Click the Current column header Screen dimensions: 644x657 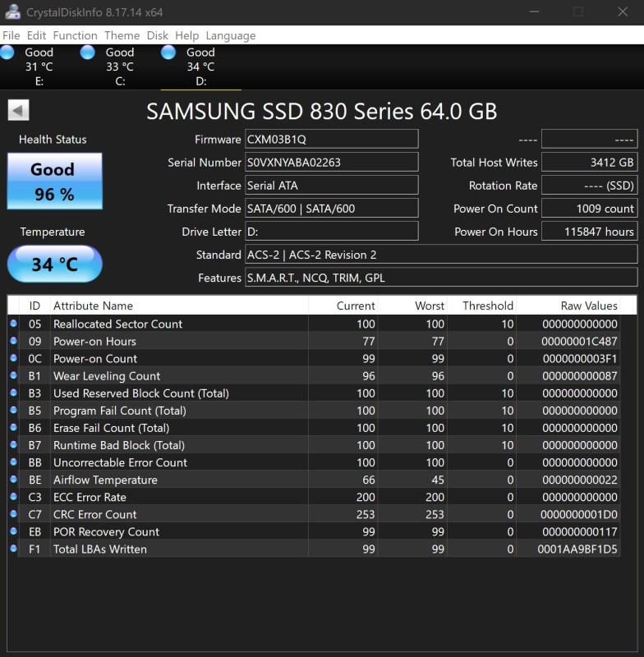coord(343,306)
